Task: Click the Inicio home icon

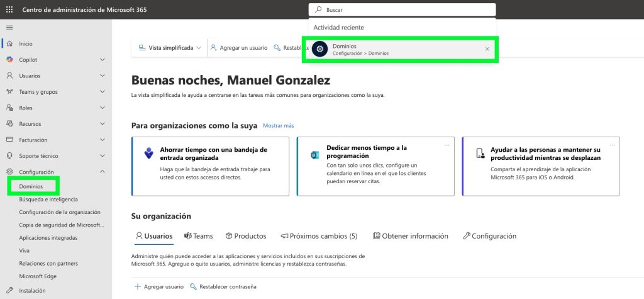Action: 9,43
